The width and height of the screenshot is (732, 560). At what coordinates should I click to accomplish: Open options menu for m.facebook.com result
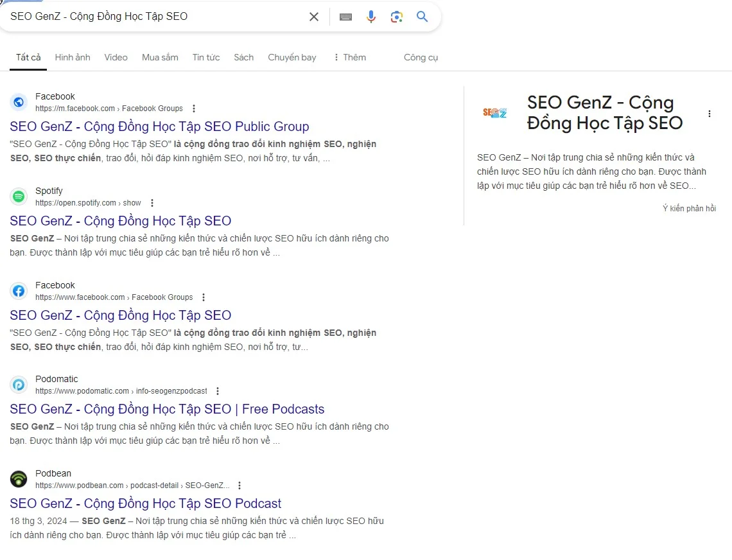[194, 109]
